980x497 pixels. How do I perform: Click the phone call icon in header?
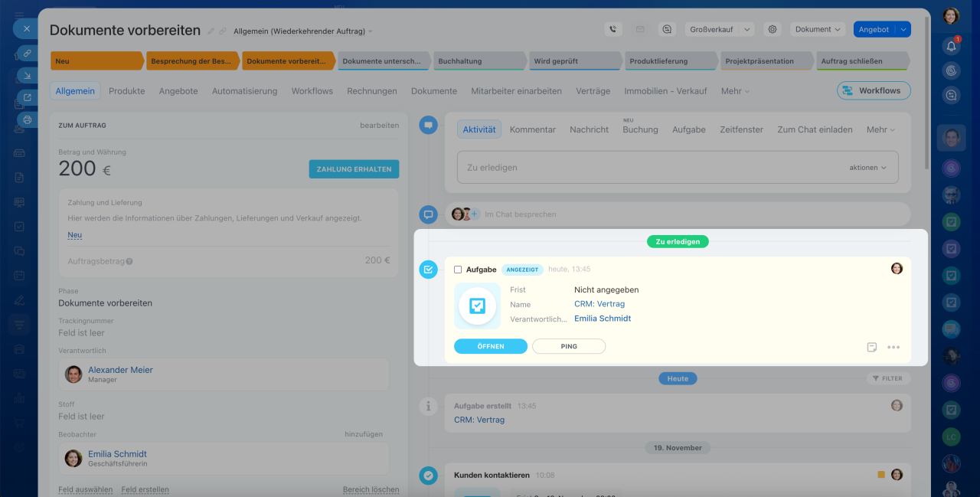pos(612,29)
